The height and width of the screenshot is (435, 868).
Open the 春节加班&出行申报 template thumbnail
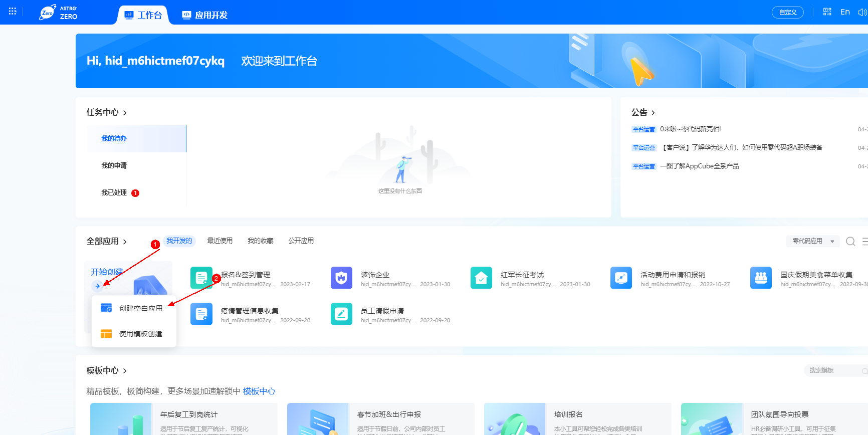(x=318, y=419)
